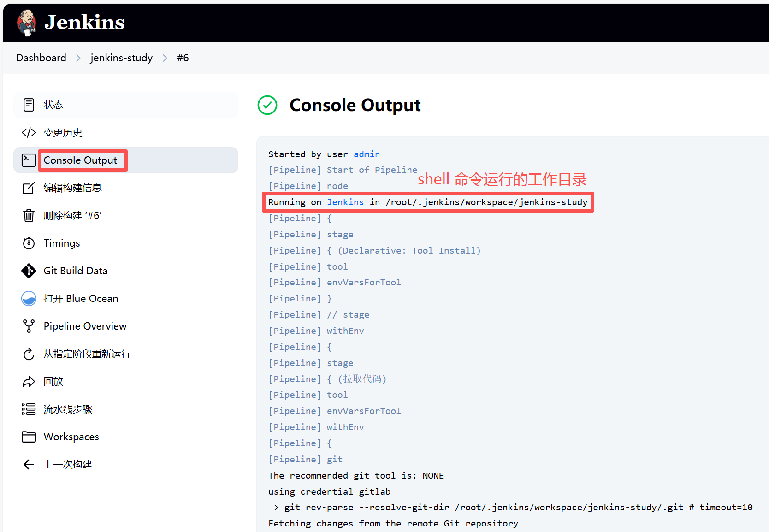Image resolution: width=769 pixels, height=532 pixels.
Task: Click the Jenkins title text in header
Action: (85, 22)
